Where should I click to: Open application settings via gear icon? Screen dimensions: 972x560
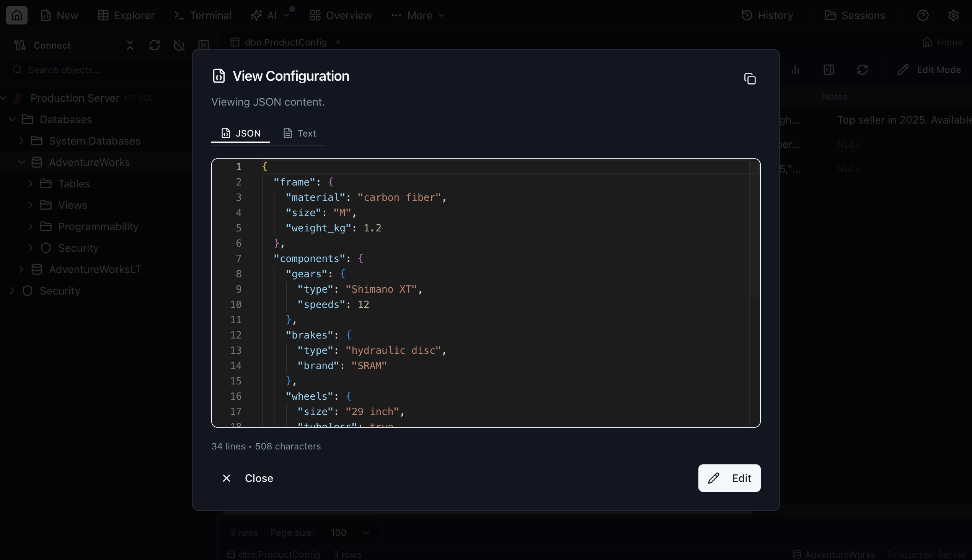[x=954, y=15]
